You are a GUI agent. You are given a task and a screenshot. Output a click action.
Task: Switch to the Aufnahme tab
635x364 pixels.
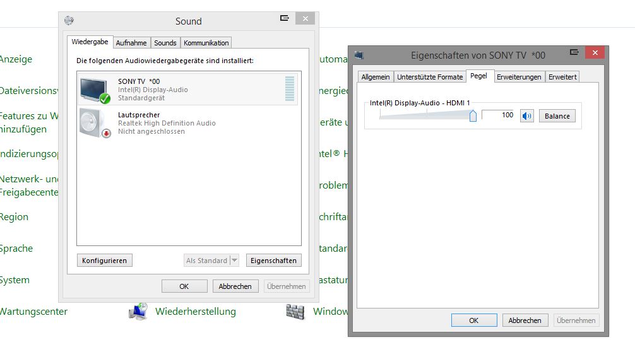coord(131,43)
